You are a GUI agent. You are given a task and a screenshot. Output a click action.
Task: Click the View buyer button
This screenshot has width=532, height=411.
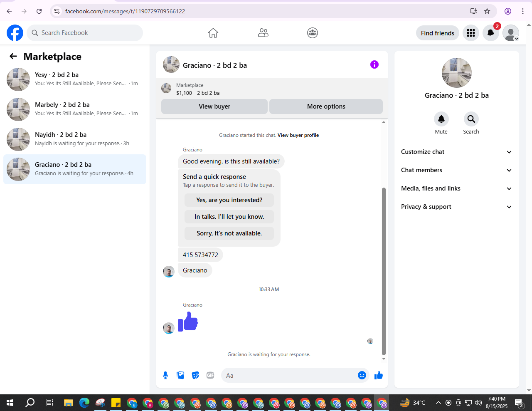point(214,106)
